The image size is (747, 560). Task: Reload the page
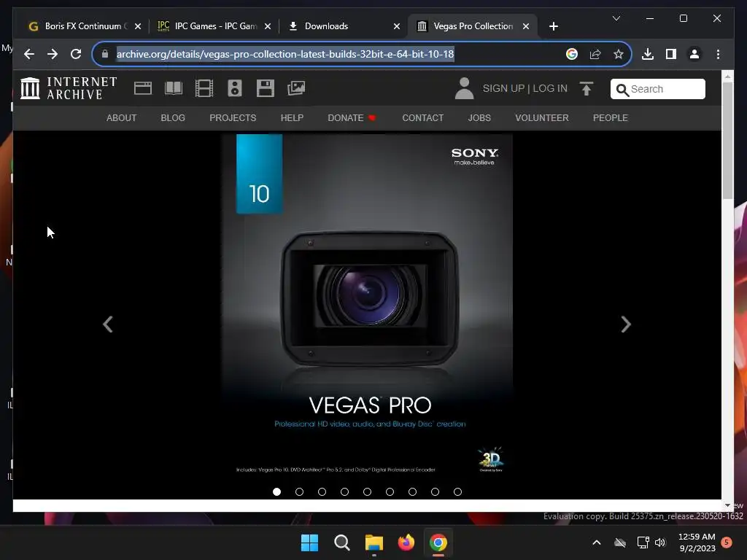click(76, 54)
